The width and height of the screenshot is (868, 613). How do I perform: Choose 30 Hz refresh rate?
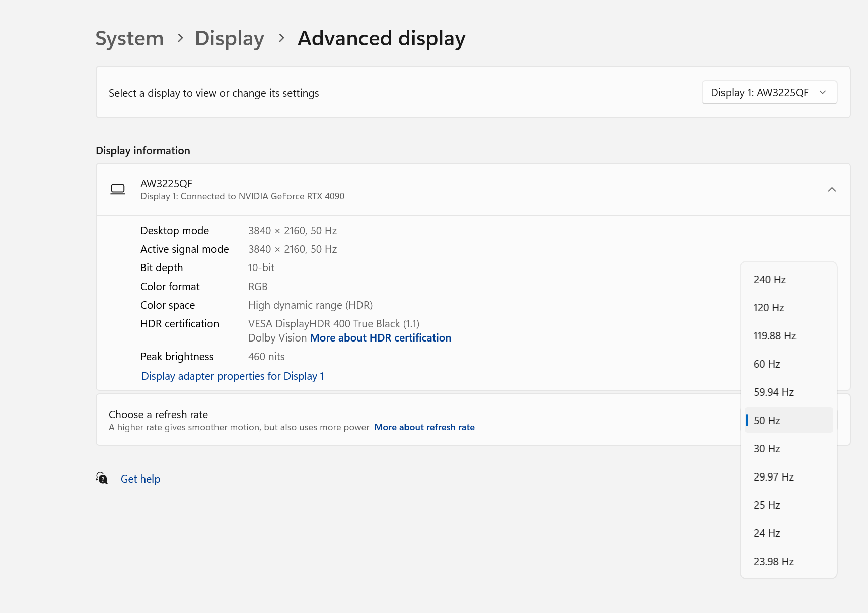(766, 449)
